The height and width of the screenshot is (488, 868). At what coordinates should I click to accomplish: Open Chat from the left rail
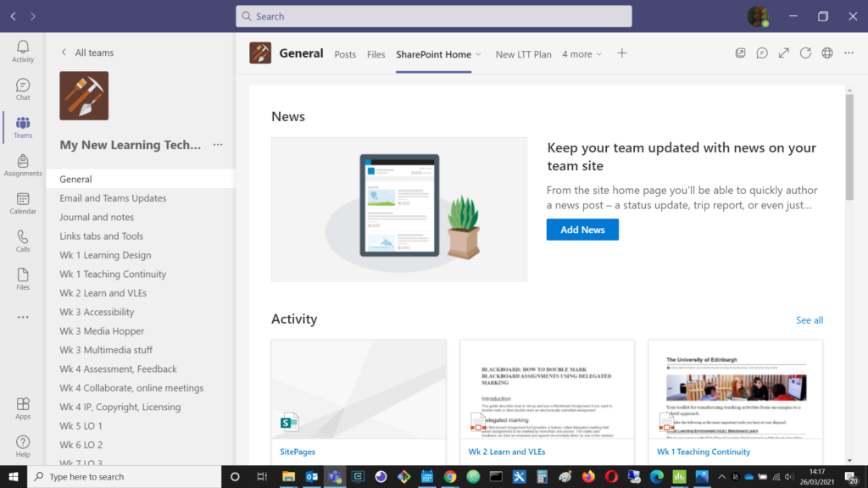coord(23,90)
